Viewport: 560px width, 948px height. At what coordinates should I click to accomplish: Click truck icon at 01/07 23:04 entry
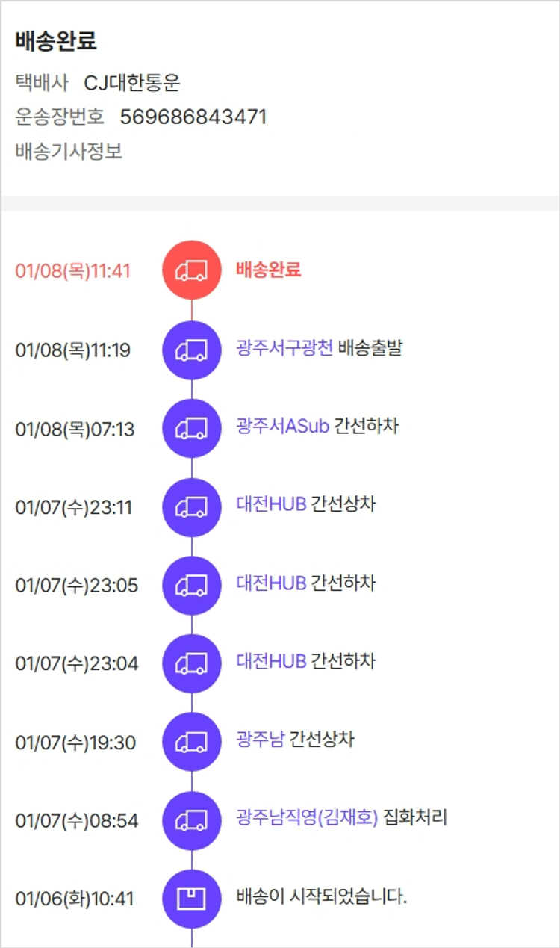click(191, 663)
